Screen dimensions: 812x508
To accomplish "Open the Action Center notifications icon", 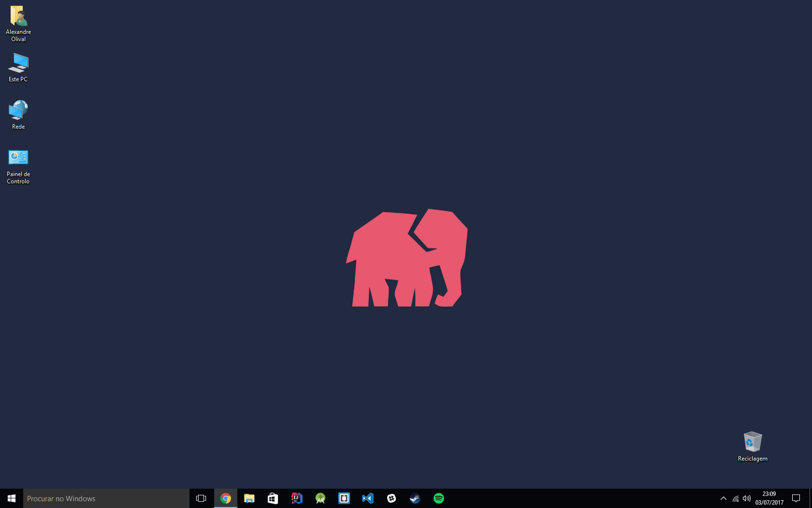I will 796,498.
